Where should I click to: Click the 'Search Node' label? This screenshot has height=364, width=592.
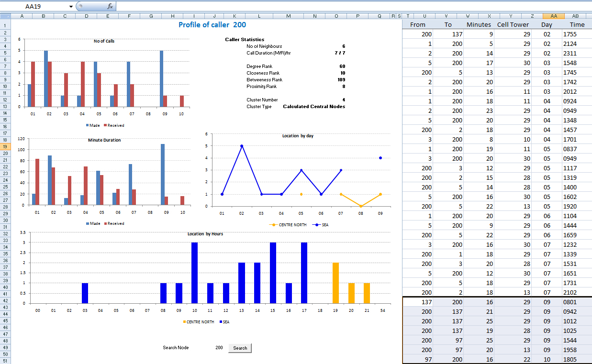(x=176, y=348)
